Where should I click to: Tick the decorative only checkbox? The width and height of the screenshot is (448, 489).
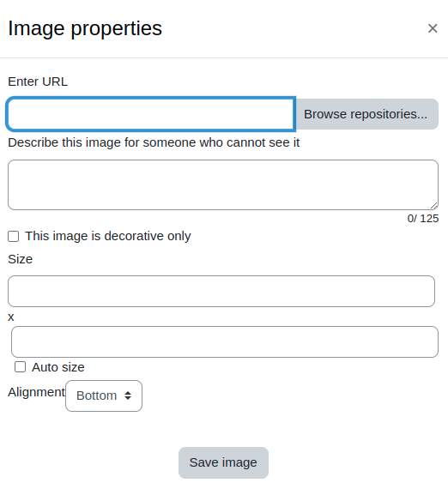(x=14, y=236)
